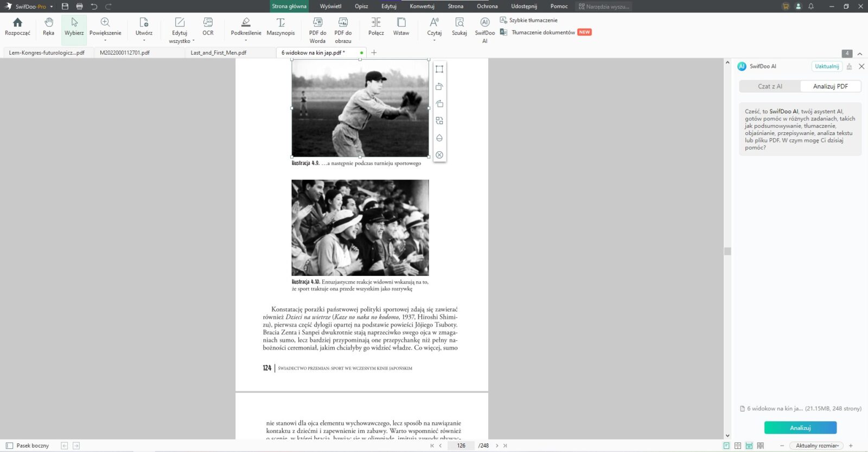
Task: Open the Aktualny rozmiar zoom dropdown
Action: point(817,445)
